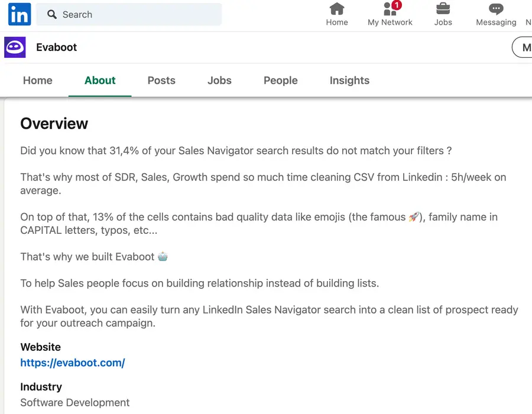Screen dimensions: 532x414
Task: Click the magnifying glass search icon
Action: pyautogui.click(x=53, y=14)
